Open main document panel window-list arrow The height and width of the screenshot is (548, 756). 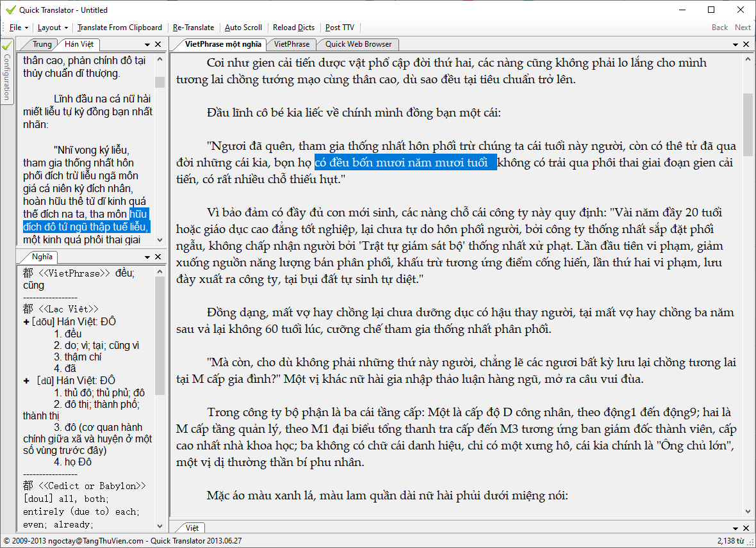[x=735, y=44]
